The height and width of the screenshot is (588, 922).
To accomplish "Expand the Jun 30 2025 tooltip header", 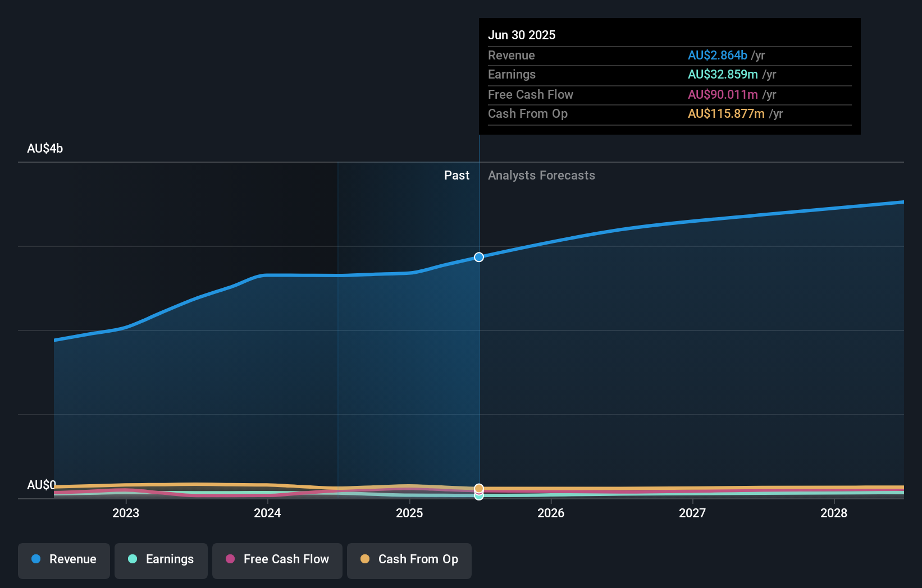I will (522, 35).
